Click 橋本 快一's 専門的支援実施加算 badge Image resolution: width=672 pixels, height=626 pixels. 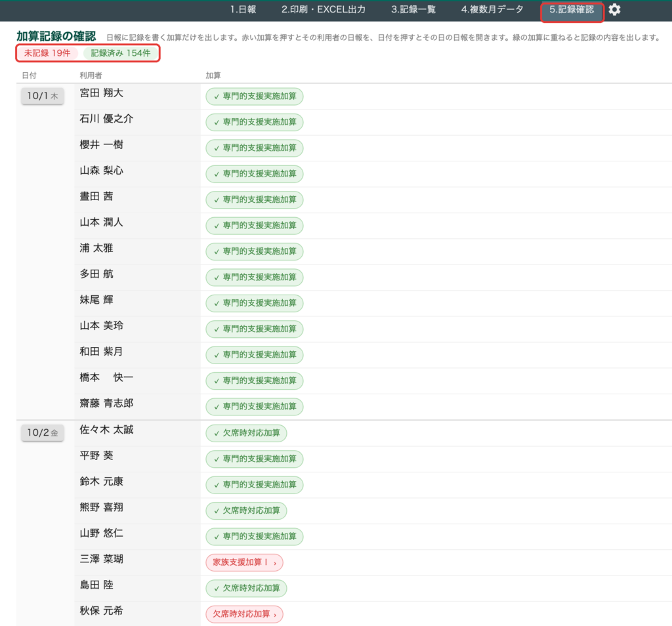255,381
